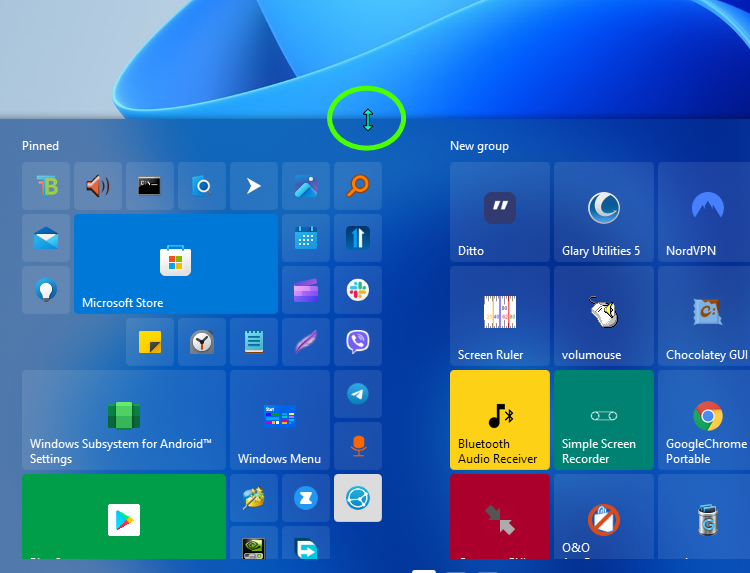Launch the NordVPN tile
The image size is (750, 573).
704,212
